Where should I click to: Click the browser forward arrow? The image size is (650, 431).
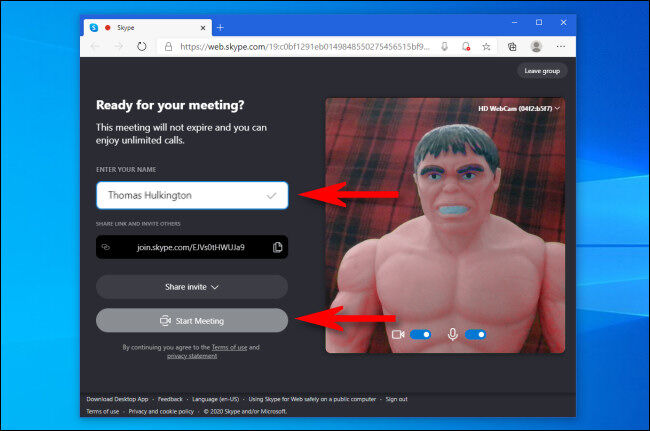[119, 46]
